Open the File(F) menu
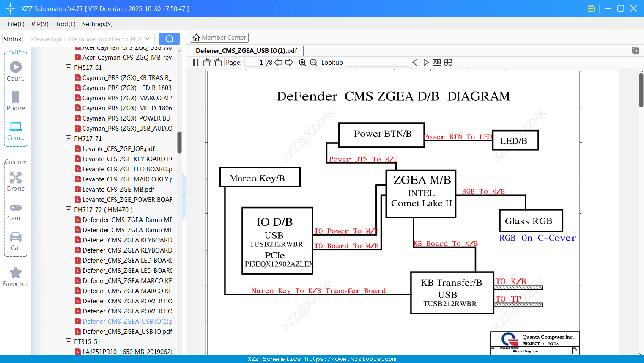This screenshot has width=644, height=363. coord(16,24)
